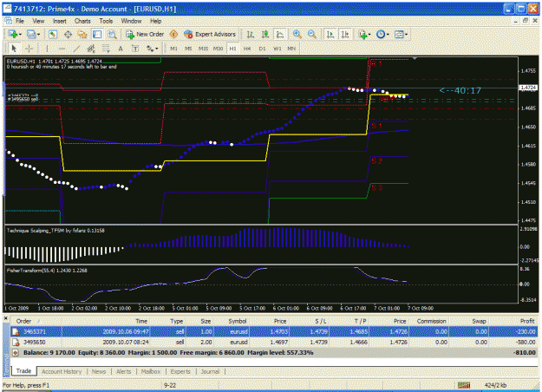Screen dimensions: 542x392
Task: Switch to the Journal tab
Action: click(210, 371)
